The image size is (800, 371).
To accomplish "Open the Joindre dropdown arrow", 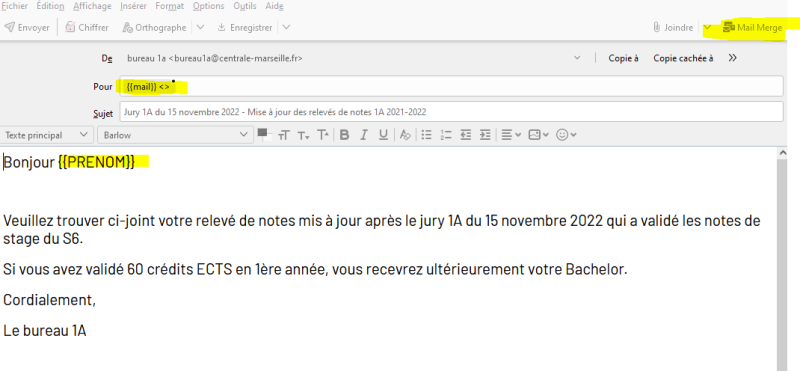I will pyautogui.click(x=707, y=28).
